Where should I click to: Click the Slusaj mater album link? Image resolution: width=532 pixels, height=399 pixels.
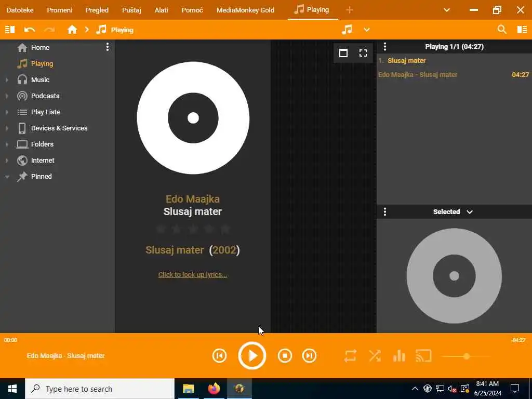pos(175,250)
